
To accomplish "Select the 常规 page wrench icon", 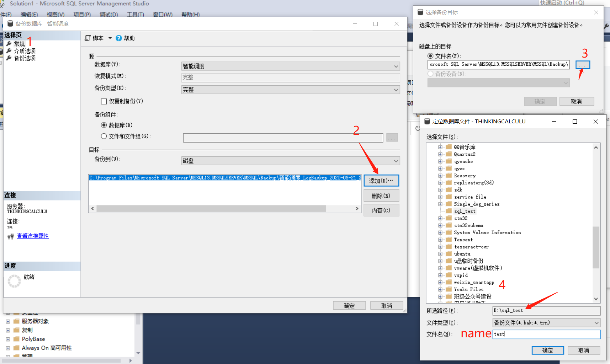I will tap(9, 44).
